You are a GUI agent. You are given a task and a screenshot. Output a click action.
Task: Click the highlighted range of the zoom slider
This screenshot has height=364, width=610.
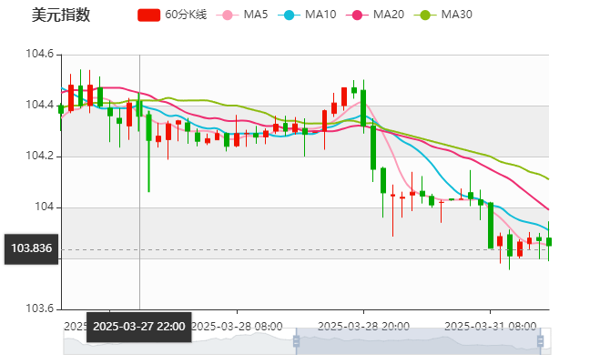419,342
